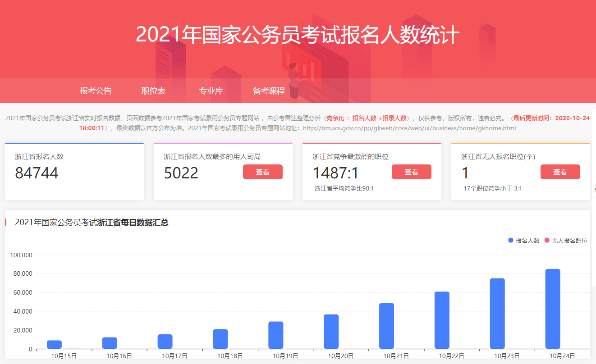This screenshot has height=364, width=596.
Task: Click the 竞争比 = 报名人数 ÷招录人数 formula
Action: tap(367, 118)
